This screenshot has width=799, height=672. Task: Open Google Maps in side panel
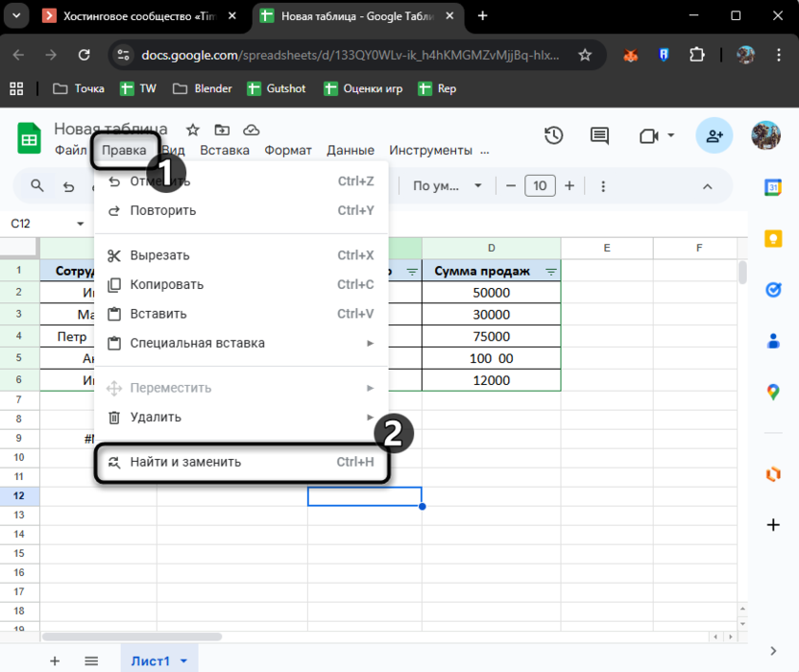(x=773, y=392)
